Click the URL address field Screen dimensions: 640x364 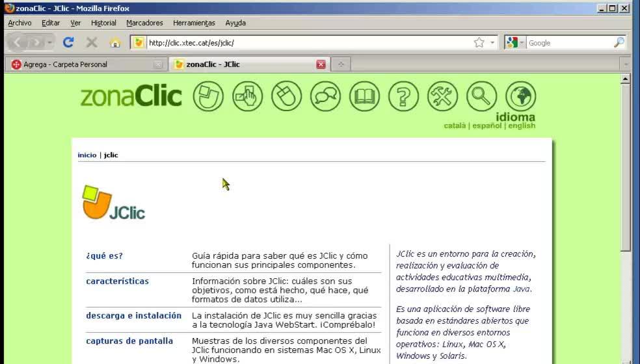point(310,42)
